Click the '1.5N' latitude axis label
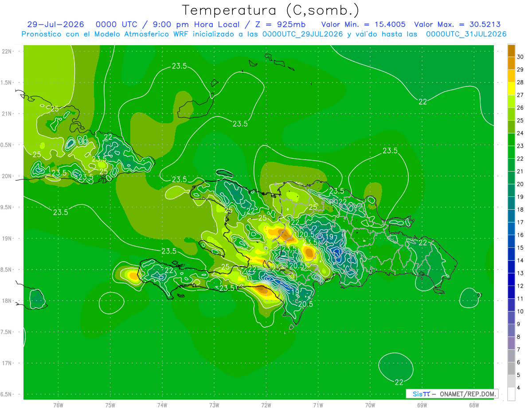This screenshot has width=532, height=411. tap(7, 82)
